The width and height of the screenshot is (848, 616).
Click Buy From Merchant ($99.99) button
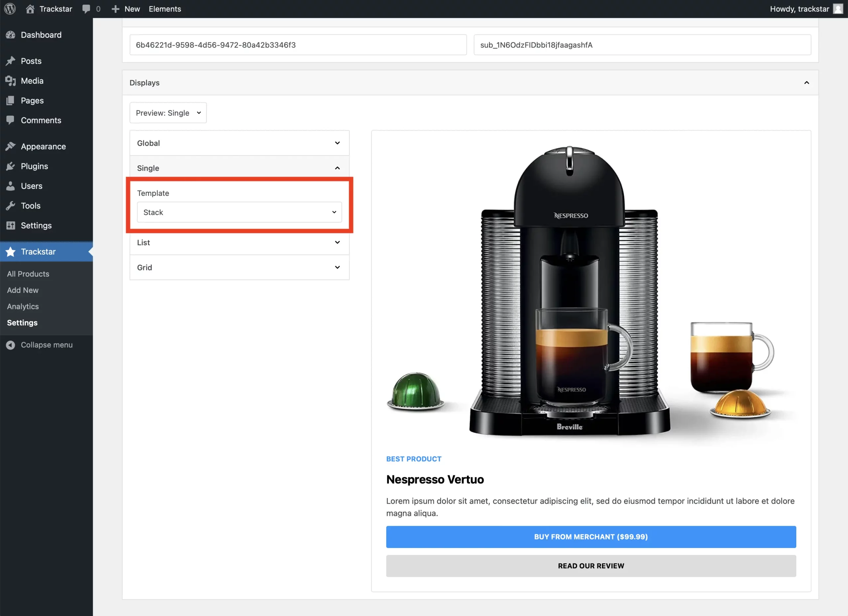click(591, 537)
